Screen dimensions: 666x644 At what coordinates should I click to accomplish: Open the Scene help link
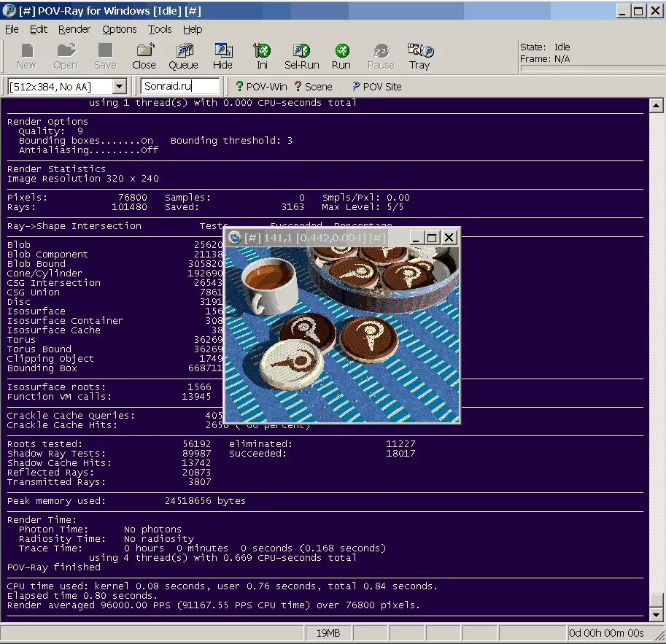[313, 87]
